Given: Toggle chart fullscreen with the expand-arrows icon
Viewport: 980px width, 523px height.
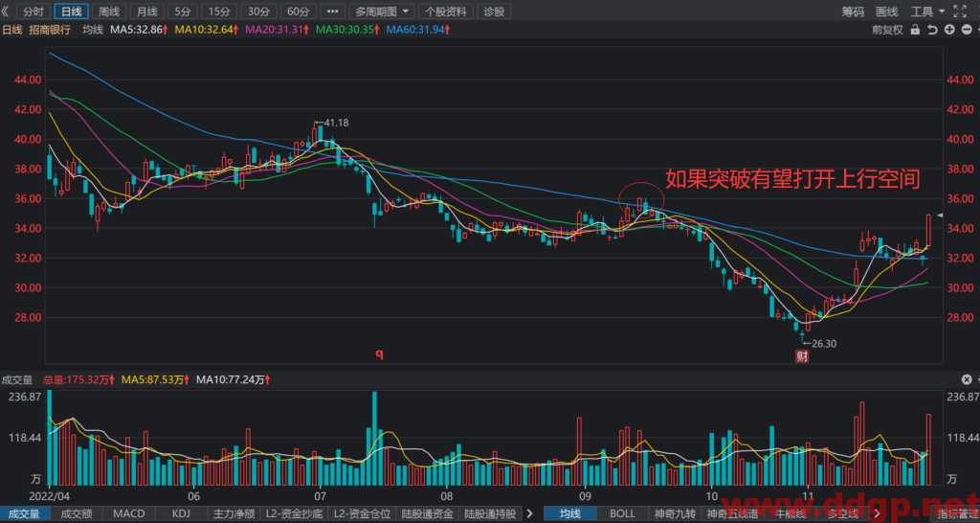Looking at the screenshot, I should (x=959, y=11).
